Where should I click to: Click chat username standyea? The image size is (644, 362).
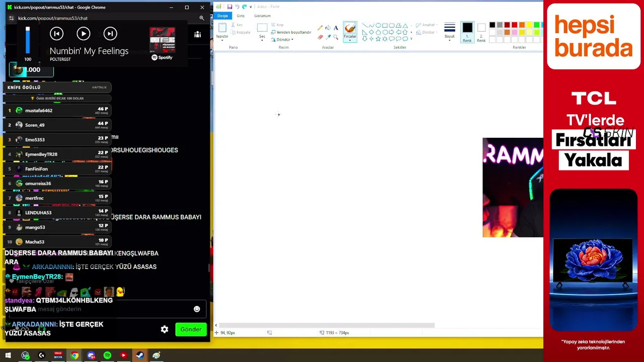pyautogui.click(x=19, y=301)
